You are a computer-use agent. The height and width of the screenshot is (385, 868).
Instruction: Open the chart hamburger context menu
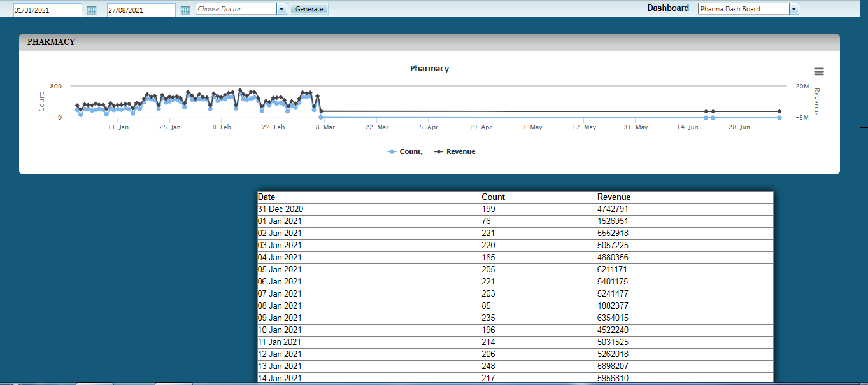tap(819, 72)
